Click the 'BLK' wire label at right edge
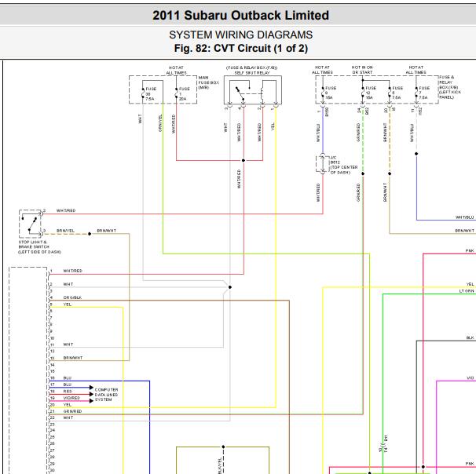The image size is (476, 474). [x=470, y=337]
